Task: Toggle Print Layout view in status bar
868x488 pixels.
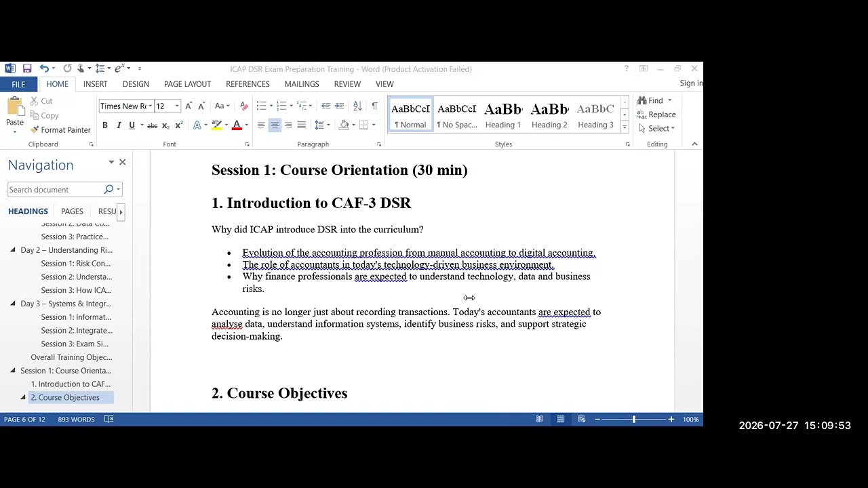Action: pos(560,420)
